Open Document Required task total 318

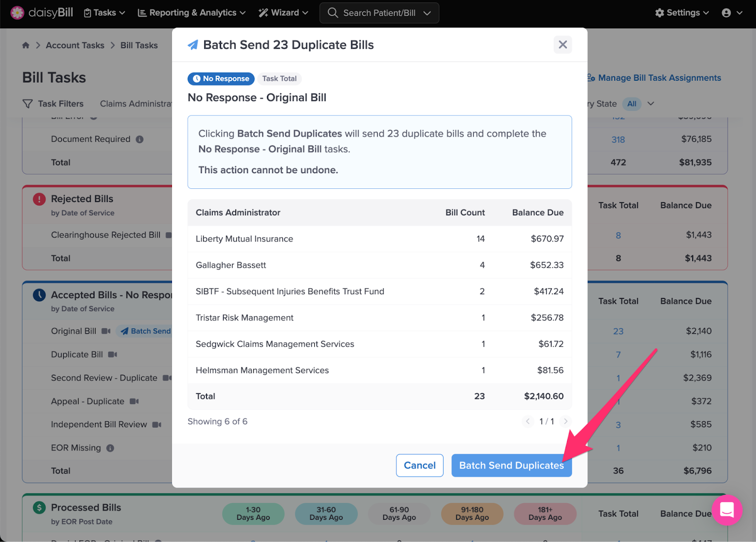(618, 140)
